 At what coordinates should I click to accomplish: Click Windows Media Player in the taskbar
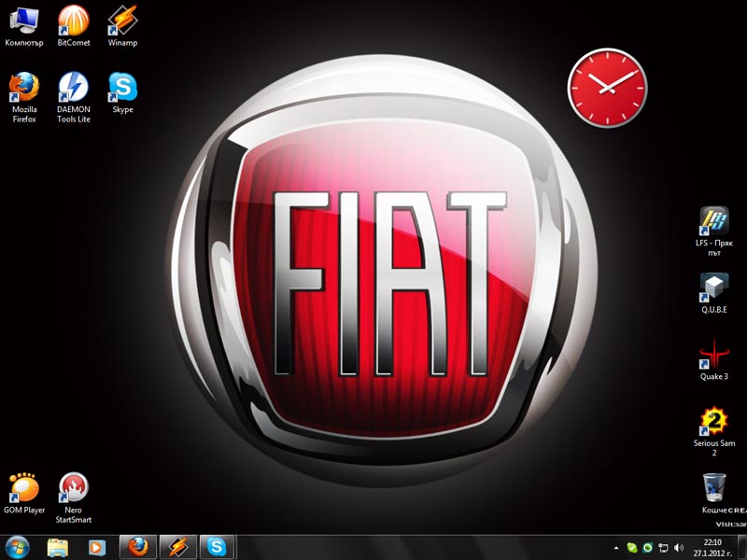click(96, 547)
